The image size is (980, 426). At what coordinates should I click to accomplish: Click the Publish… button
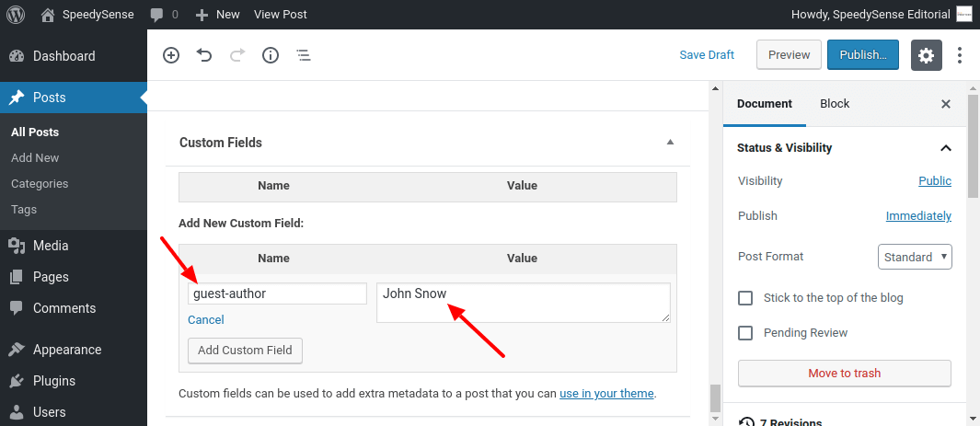pyautogui.click(x=863, y=55)
